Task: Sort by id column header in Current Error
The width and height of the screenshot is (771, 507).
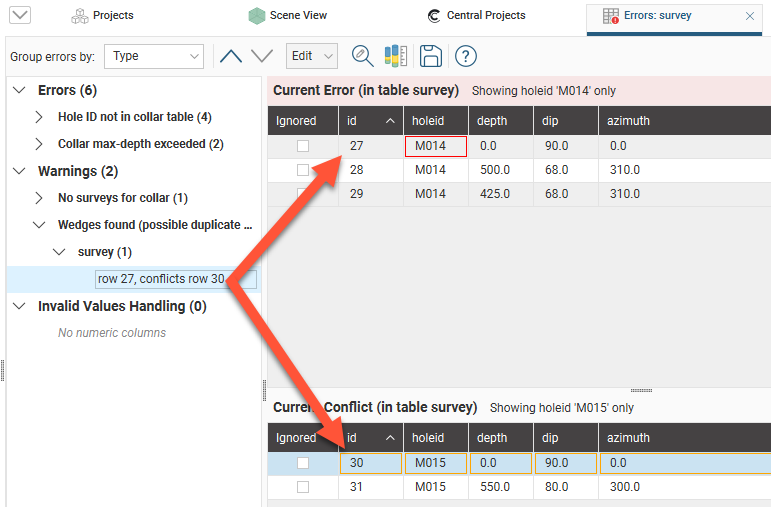Action: coord(370,121)
